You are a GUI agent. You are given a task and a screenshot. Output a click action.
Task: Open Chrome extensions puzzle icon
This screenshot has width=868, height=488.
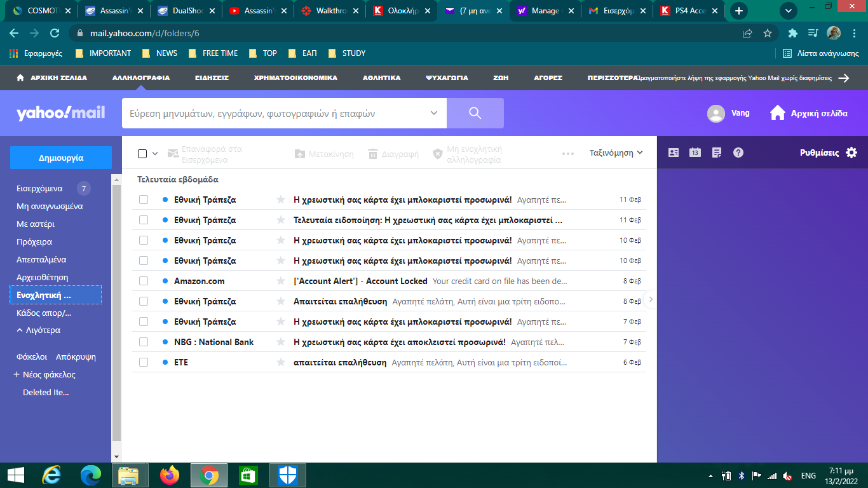(x=792, y=33)
